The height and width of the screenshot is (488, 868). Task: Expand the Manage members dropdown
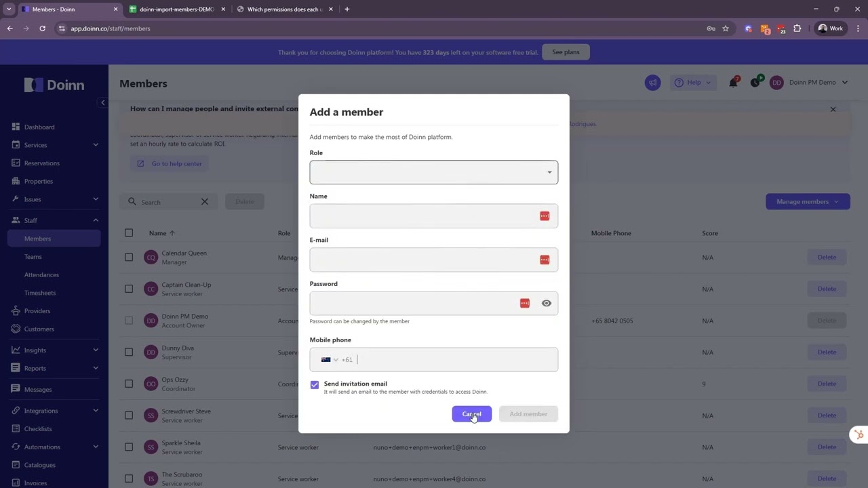click(x=807, y=201)
